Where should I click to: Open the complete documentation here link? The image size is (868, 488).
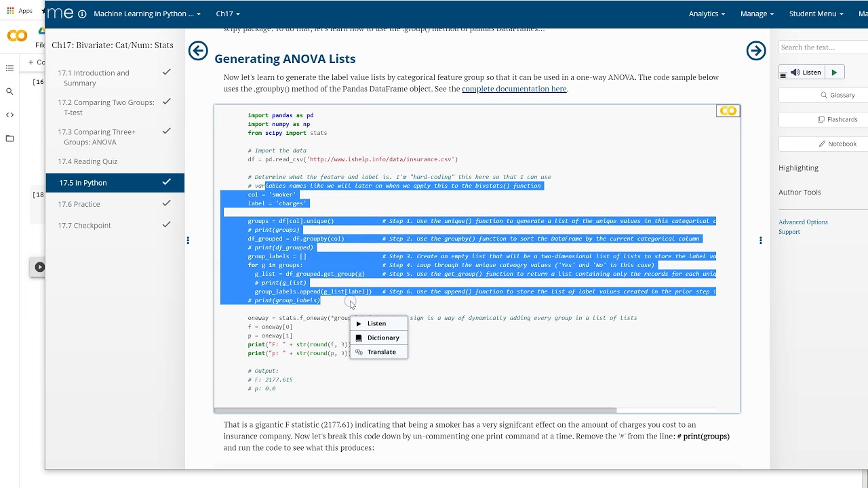tap(514, 89)
